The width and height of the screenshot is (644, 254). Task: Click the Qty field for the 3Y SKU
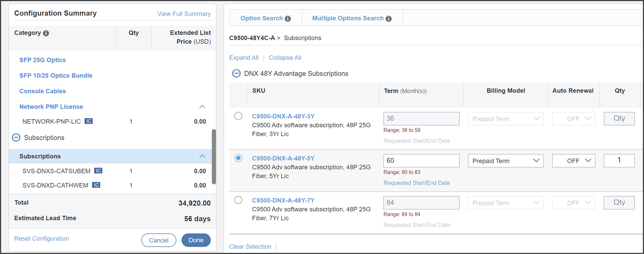[619, 118]
